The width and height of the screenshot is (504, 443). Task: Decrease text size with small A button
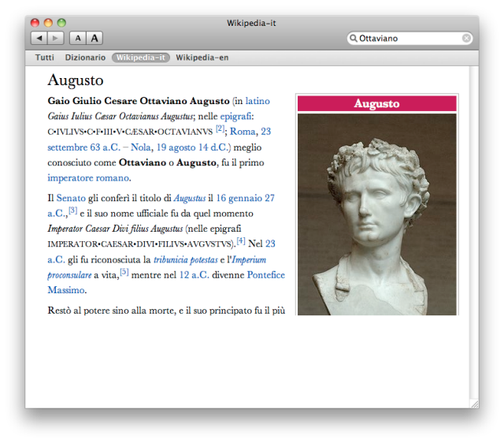(x=78, y=39)
